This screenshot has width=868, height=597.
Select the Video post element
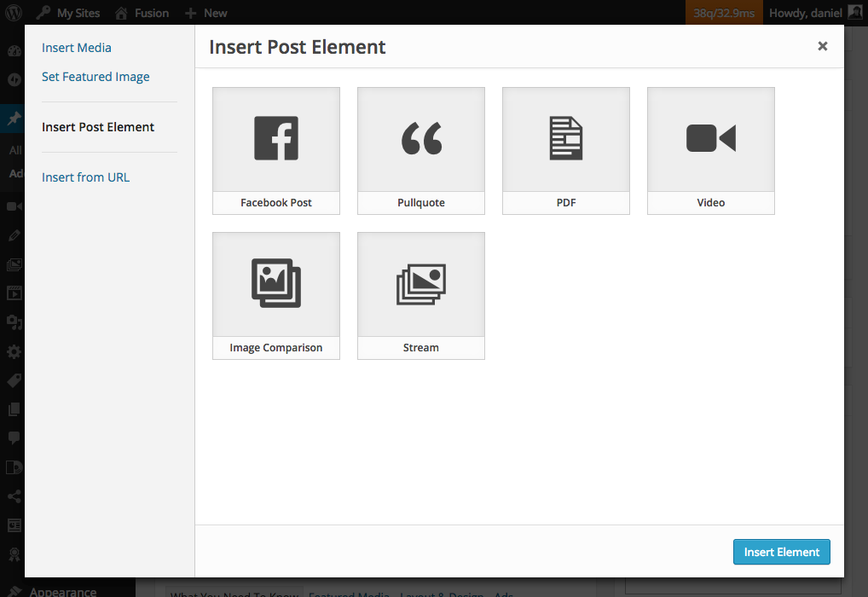[710, 151]
